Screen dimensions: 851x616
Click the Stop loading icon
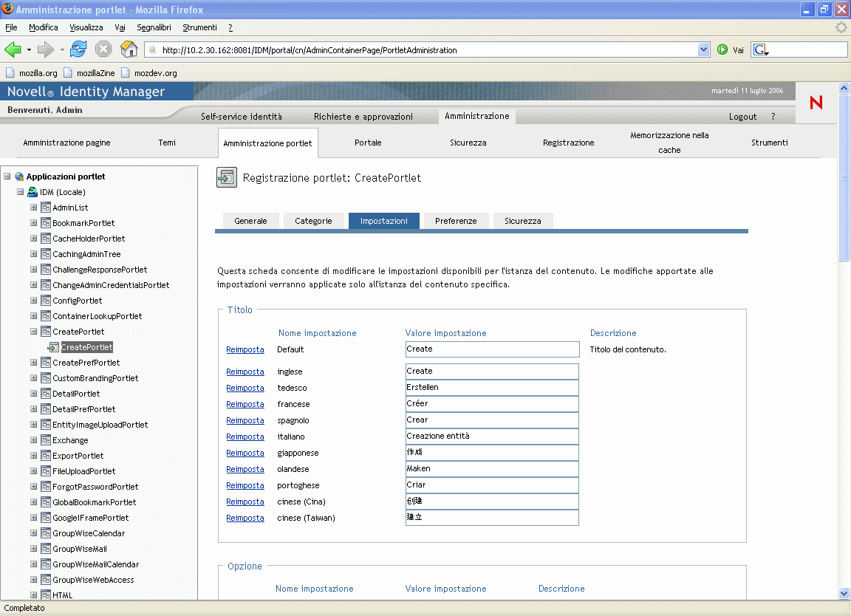[x=103, y=49]
